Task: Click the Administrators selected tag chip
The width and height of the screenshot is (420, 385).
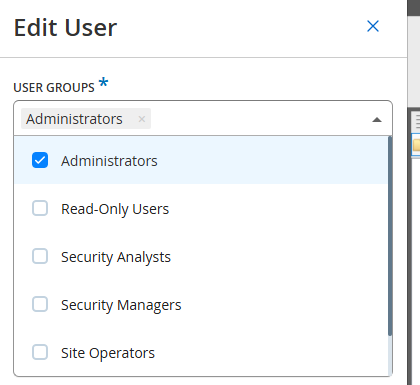Action: pyautogui.click(x=86, y=119)
